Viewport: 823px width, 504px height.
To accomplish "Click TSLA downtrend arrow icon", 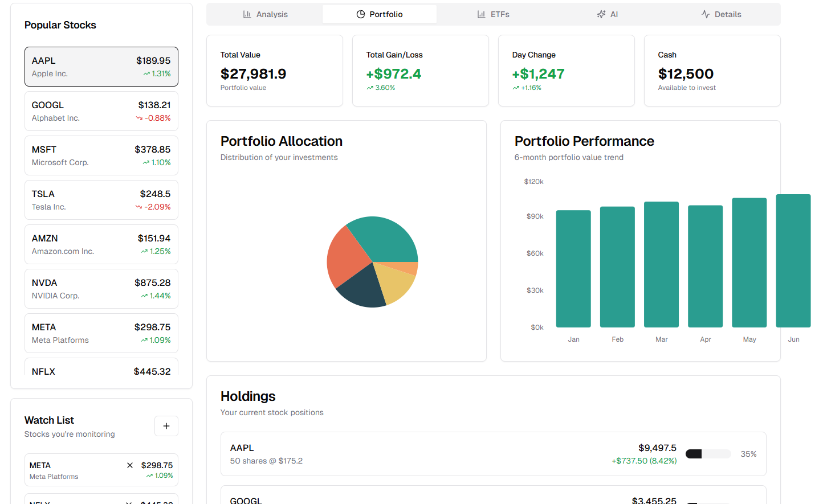I will click(138, 207).
